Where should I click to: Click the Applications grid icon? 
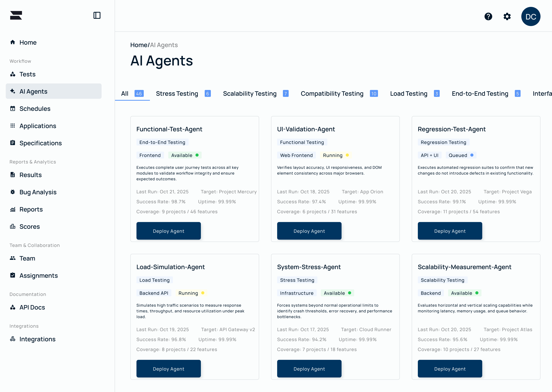click(13, 126)
